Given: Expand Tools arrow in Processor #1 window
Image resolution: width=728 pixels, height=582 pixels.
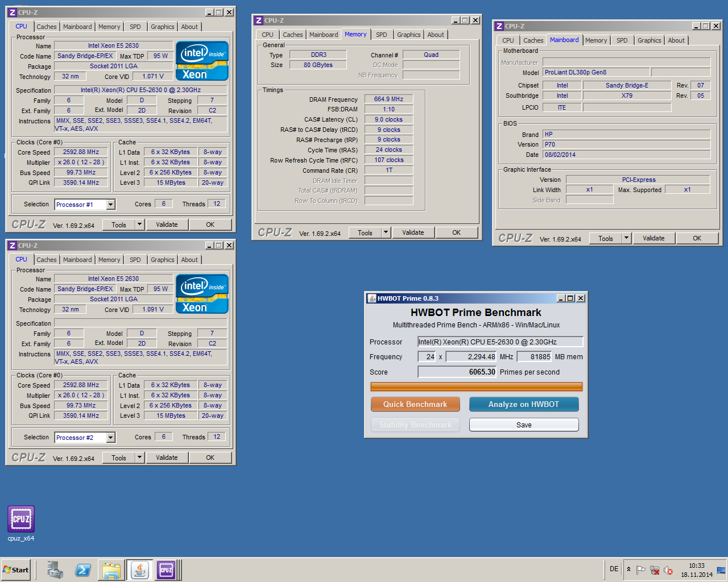Looking at the screenshot, I should [140, 225].
